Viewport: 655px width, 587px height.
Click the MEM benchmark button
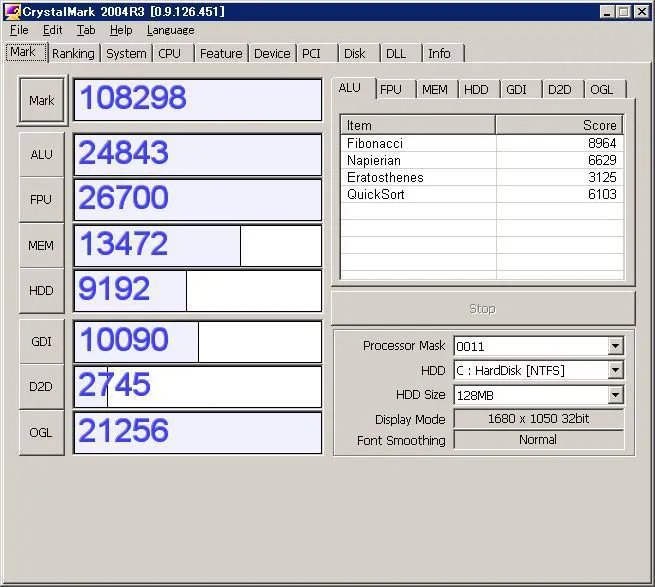coord(41,245)
